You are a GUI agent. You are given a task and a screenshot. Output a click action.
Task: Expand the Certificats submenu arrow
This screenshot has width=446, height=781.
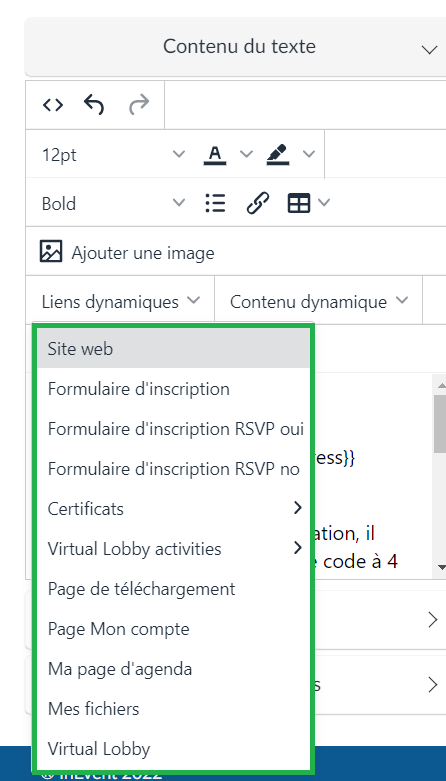coord(298,508)
